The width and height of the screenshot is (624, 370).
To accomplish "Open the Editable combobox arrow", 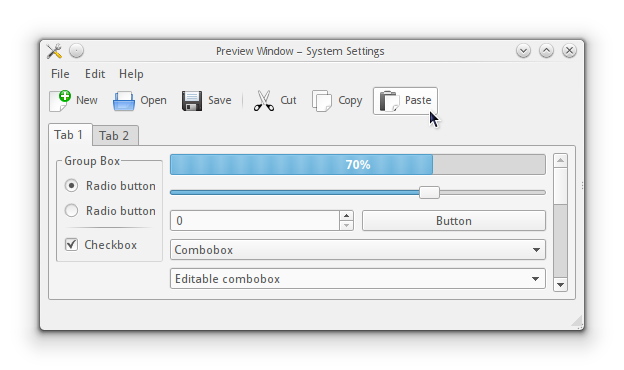I will pyautogui.click(x=536, y=279).
